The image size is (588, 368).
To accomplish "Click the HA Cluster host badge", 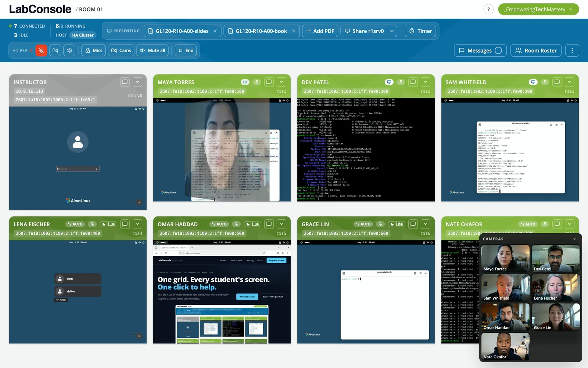I will (83, 35).
